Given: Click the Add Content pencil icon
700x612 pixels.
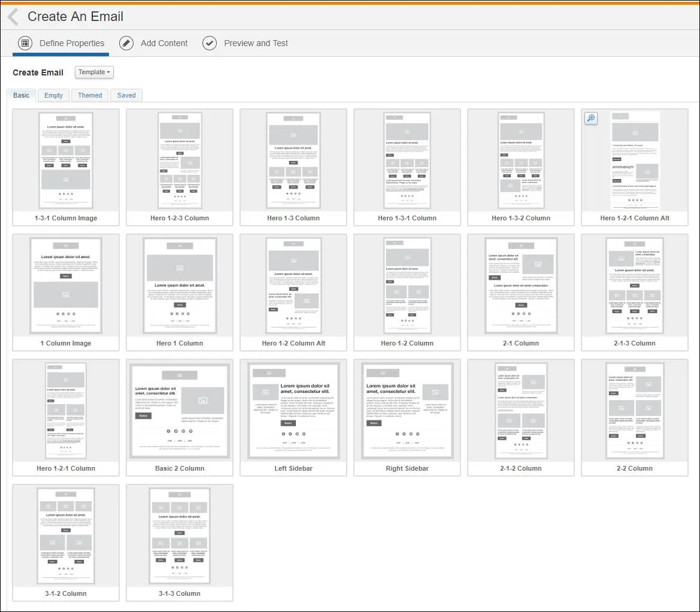Looking at the screenshot, I should coord(126,43).
